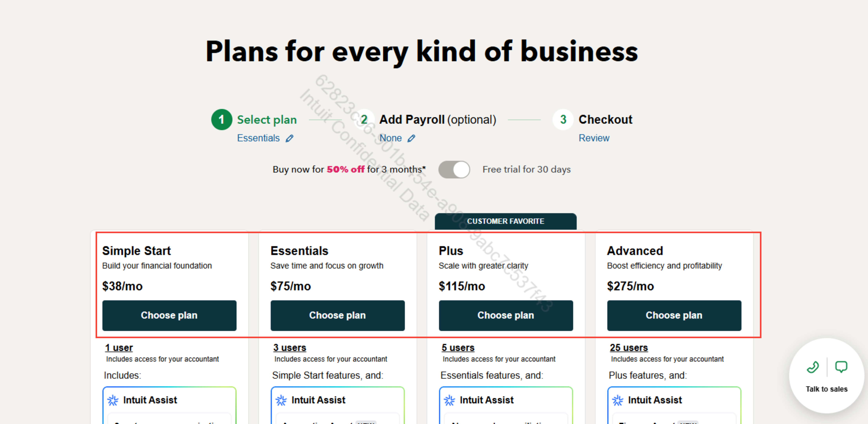Image resolution: width=868 pixels, height=424 pixels.
Task: Click the Intuit Assist sparkle icon under Plus
Action: pos(449,400)
